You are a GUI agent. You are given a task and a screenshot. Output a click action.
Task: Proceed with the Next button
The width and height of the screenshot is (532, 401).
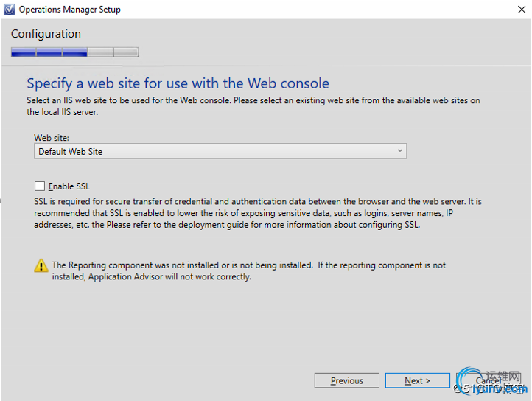[x=417, y=380]
